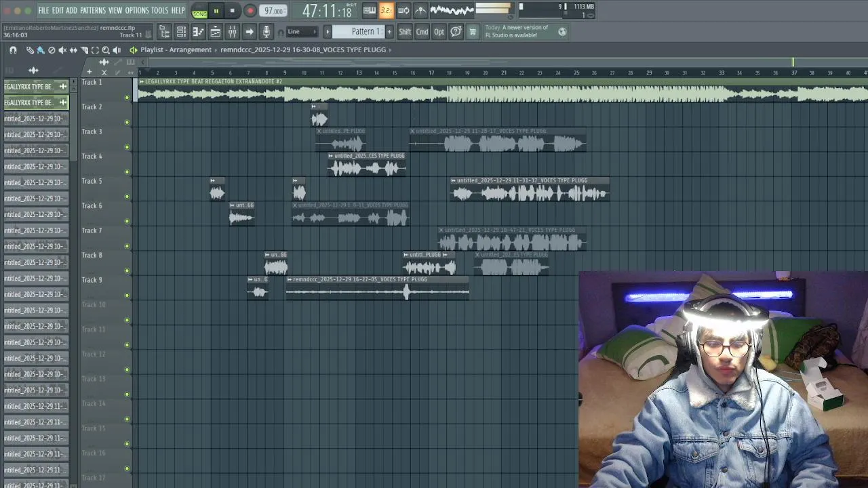Click the arrow left of Pattern 1

[328, 32]
